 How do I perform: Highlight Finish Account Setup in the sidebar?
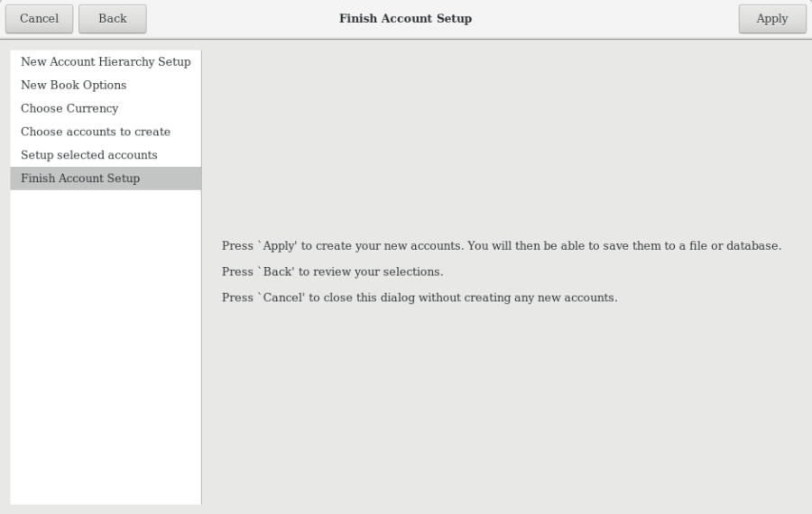(80, 179)
